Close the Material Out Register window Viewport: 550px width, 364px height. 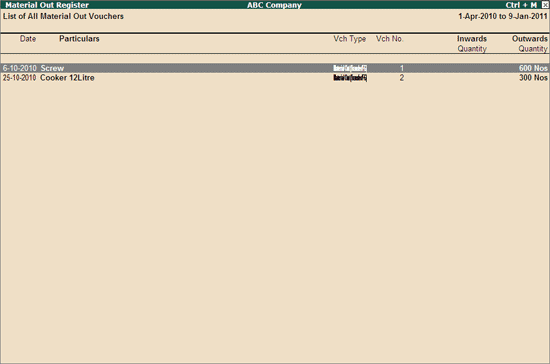click(x=545, y=5)
